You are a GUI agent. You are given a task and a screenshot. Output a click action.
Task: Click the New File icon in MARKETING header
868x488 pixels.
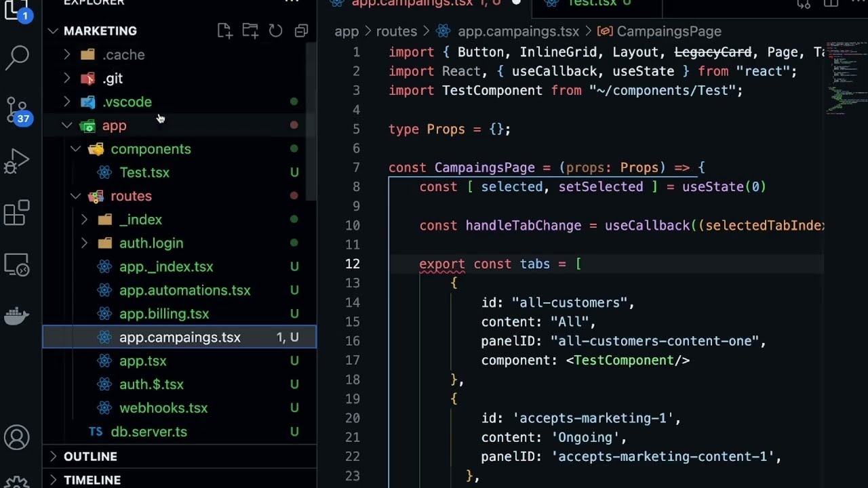tap(224, 30)
